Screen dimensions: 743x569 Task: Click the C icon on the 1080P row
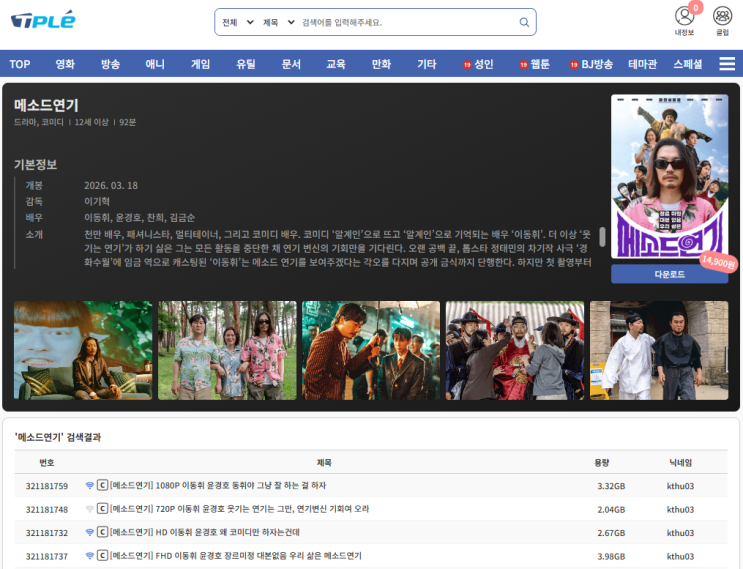[x=102, y=485]
